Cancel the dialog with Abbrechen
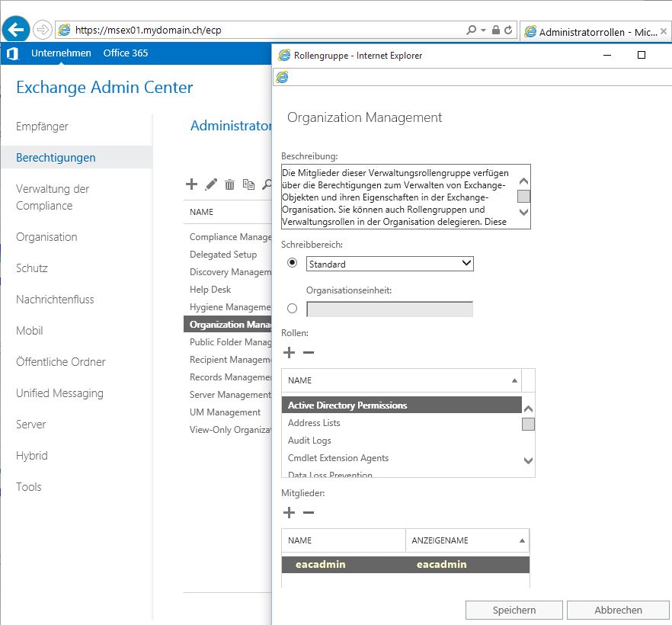The width and height of the screenshot is (672, 625). click(x=618, y=610)
